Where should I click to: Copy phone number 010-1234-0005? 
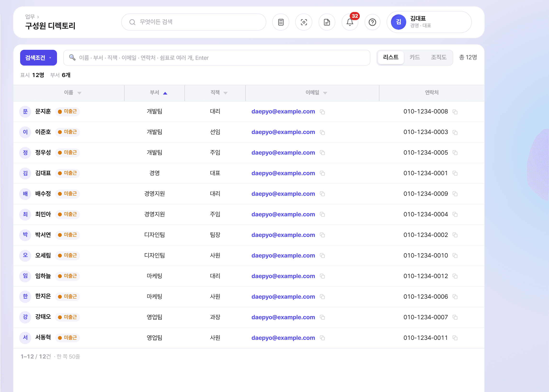[455, 153]
